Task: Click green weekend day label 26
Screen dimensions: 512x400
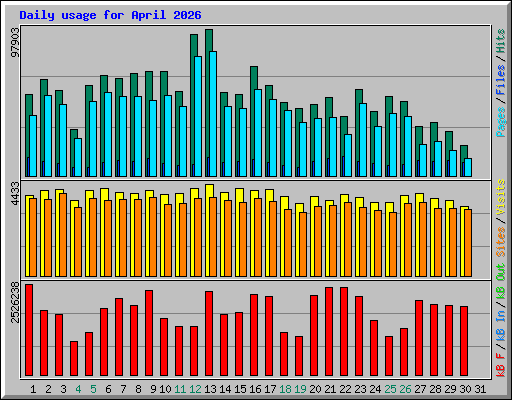Action: click(405, 389)
